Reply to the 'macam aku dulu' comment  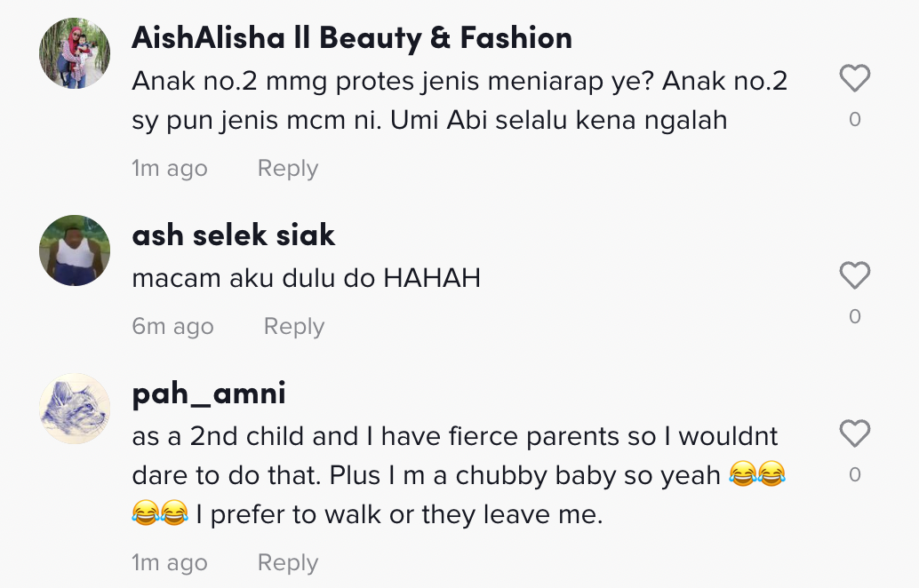[293, 327]
